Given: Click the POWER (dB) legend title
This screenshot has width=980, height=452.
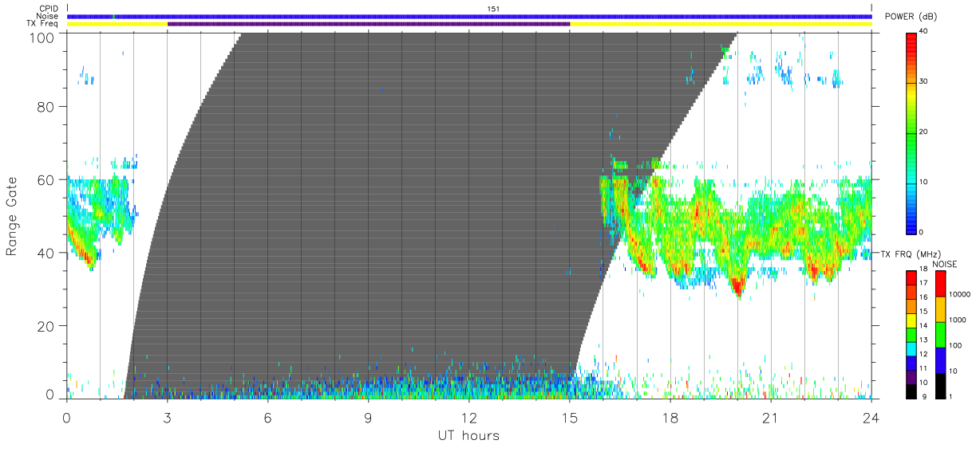Looking at the screenshot, I should pos(911,17).
